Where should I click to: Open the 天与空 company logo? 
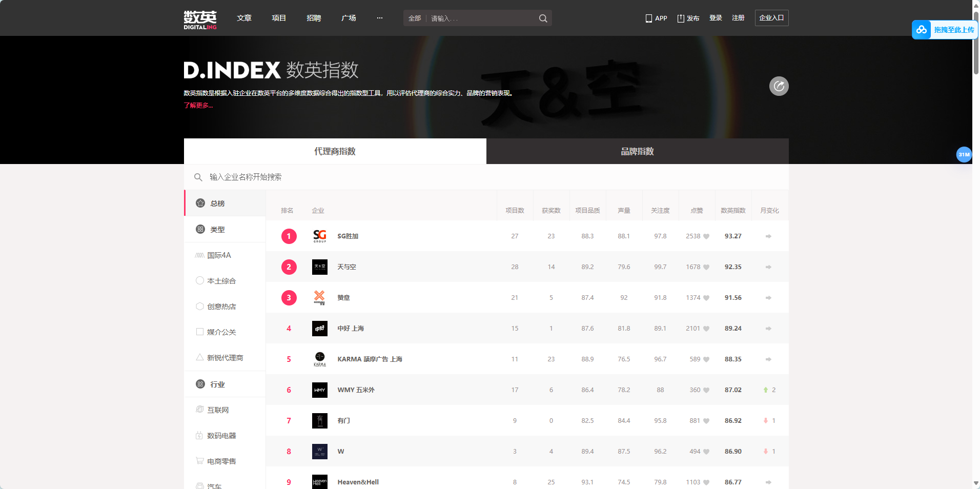pos(320,267)
